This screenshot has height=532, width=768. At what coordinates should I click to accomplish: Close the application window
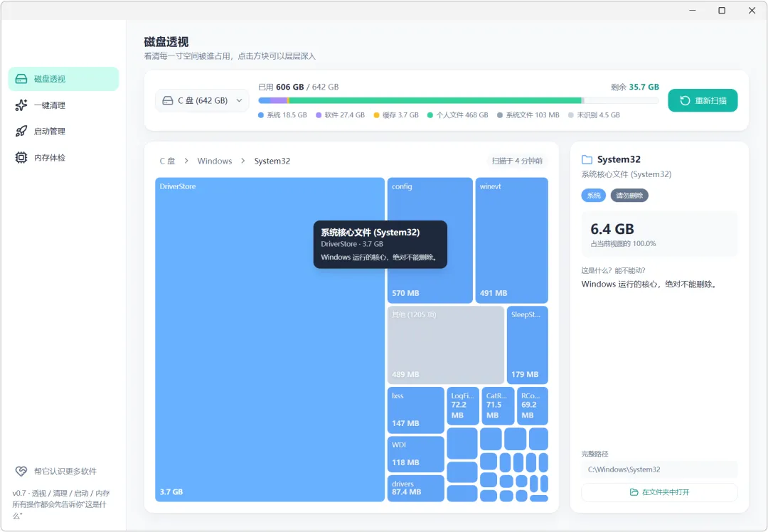pyautogui.click(x=752, y=10)
